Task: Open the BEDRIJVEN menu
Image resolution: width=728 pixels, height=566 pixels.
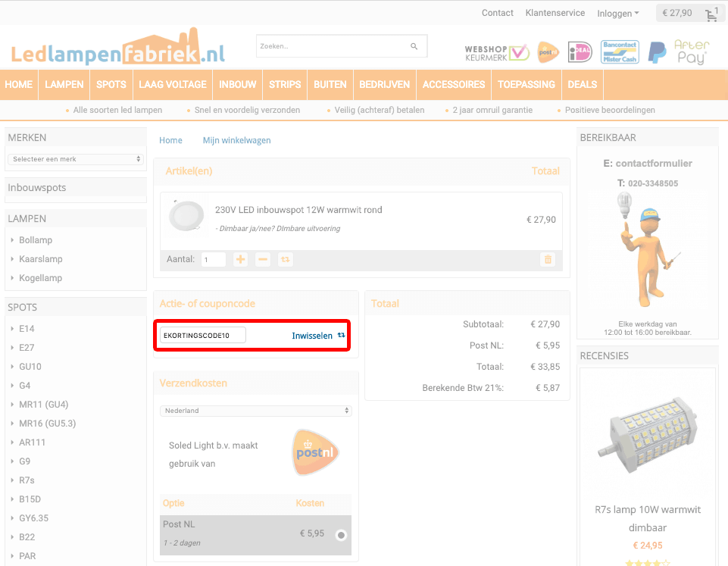Action: pyautogui.click(x=384, y=85)
